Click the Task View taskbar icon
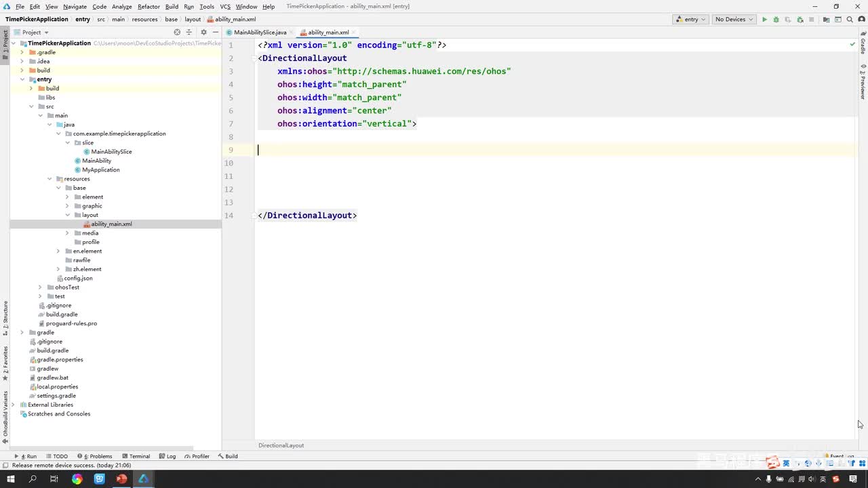The width and height of the screenshot is (868, 488). coord(54,479)
